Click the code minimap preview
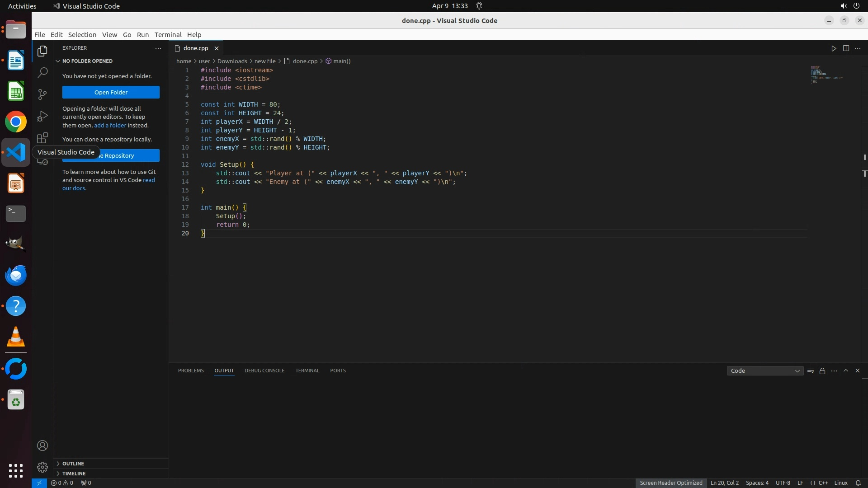 click(826, 75)
